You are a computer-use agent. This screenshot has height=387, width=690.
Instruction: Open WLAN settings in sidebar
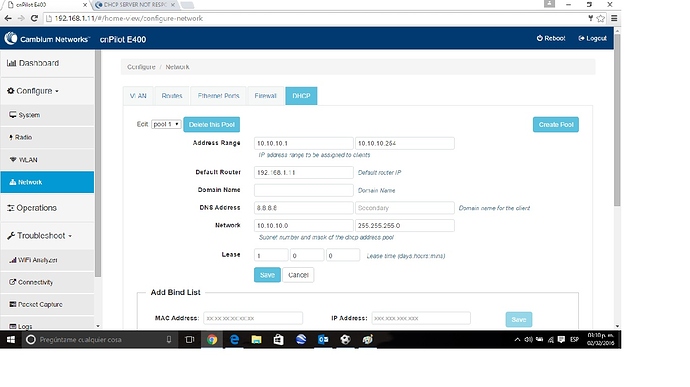47,160
